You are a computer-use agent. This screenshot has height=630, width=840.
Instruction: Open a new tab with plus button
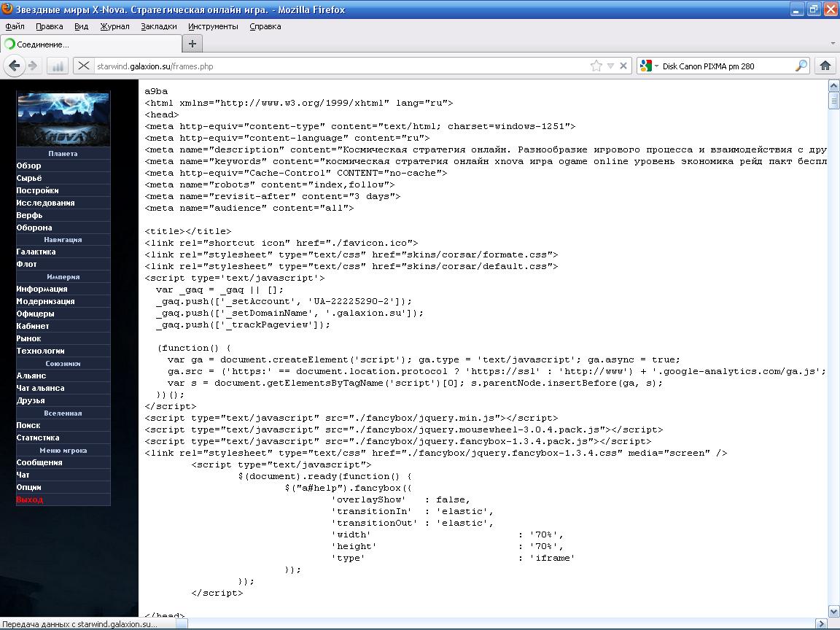click(x=192, y=44)
